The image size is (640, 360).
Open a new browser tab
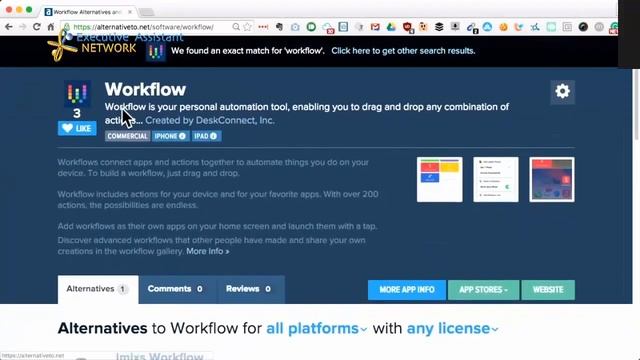coord(147,12)
